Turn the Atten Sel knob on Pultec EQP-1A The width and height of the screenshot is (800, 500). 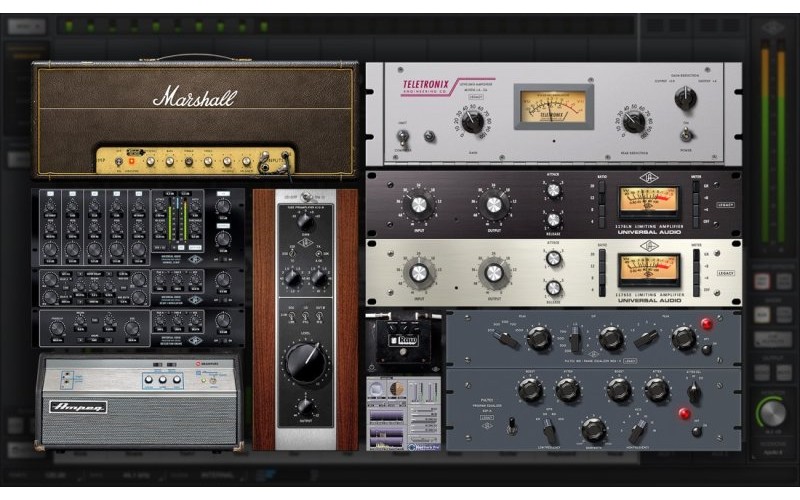(x=693, y=392)
